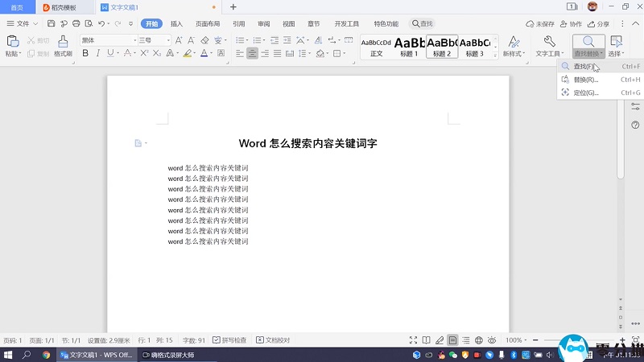Toggle center alignment for paragraph
Viewport: 644px width, 362px height.
tap(254, 54)
